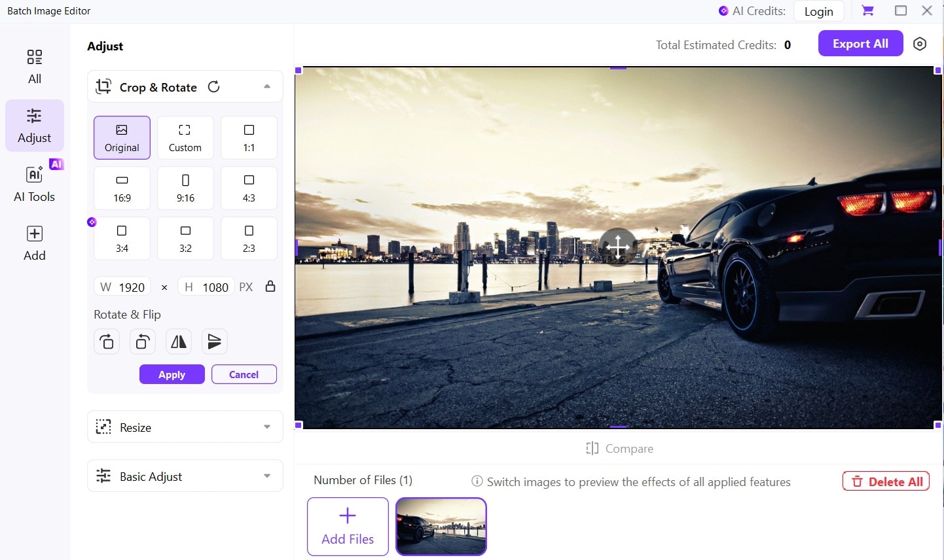Click the top-right crop corner handle
Screen dimensions: 944x560
click(x=938, y=70)
